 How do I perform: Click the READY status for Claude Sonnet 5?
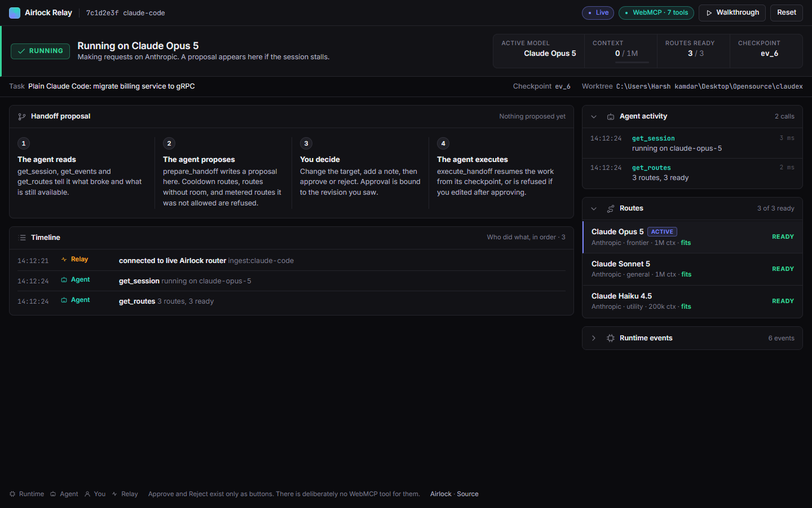click(x=783, y=269)
